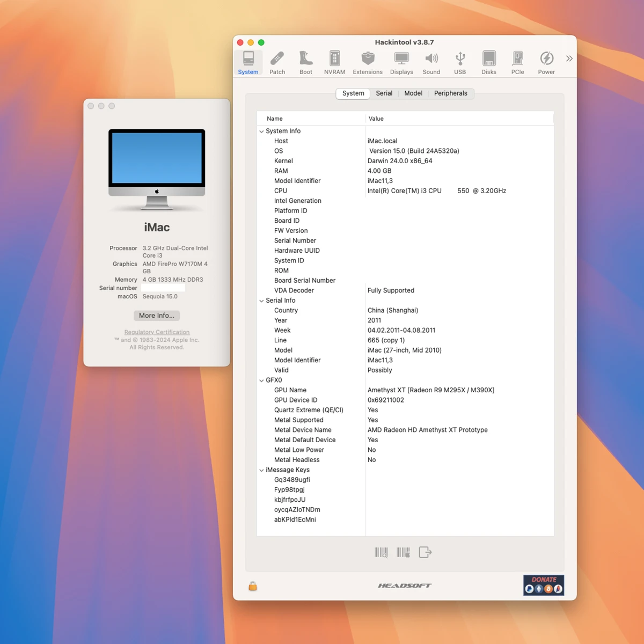The height and width of the screenshot is (644, 644).
Task: Select the Board ID row
Action: (405, 221)
